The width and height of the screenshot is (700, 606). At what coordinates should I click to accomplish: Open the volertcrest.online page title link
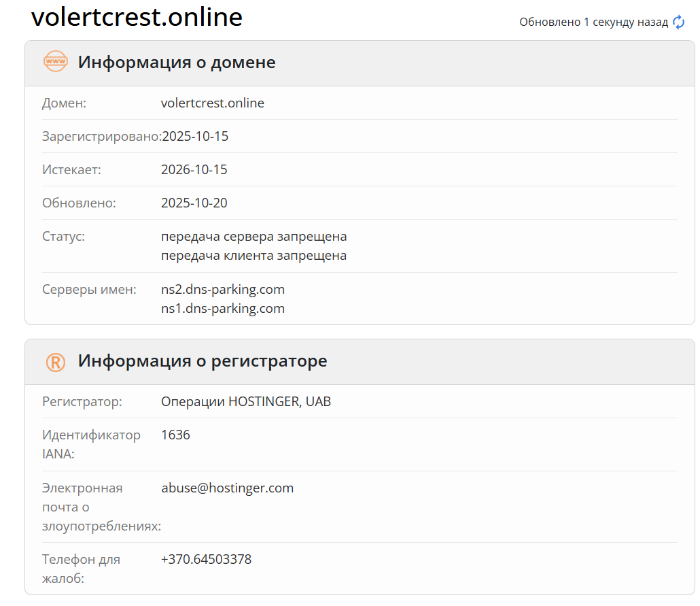[x=137, y=18]
